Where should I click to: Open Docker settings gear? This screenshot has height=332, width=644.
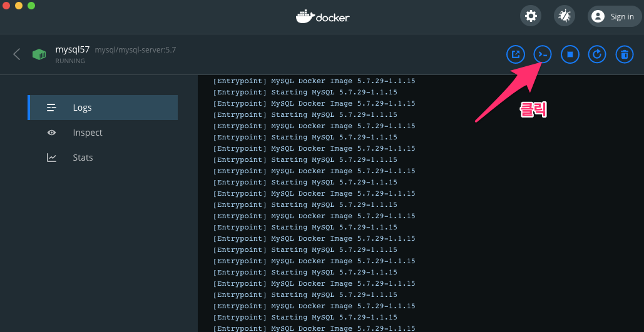click(531, 16)
